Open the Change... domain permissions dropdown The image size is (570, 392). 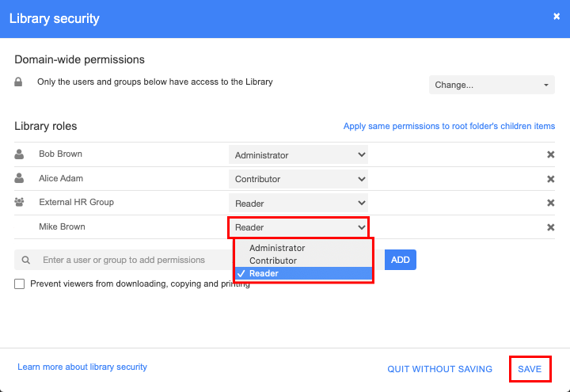point(492,85)
